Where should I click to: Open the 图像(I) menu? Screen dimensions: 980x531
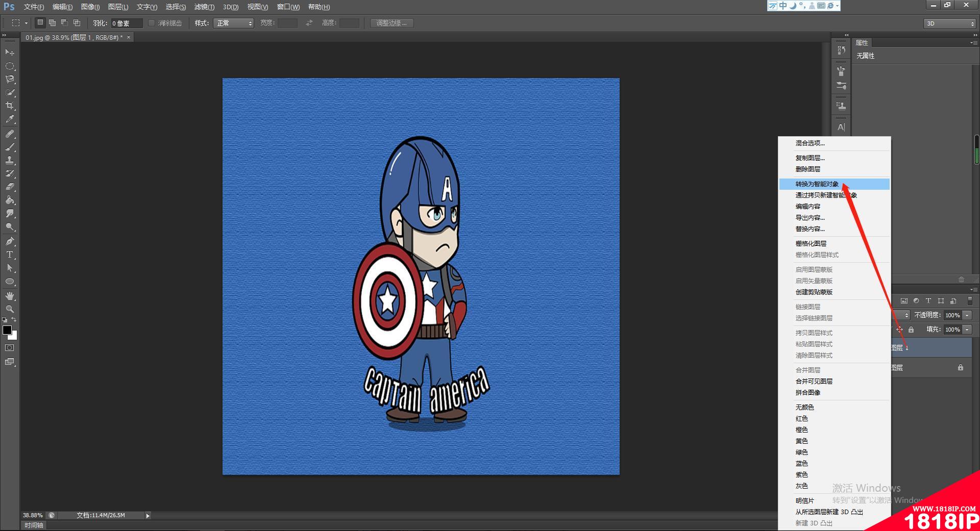(x=90, y=7)
